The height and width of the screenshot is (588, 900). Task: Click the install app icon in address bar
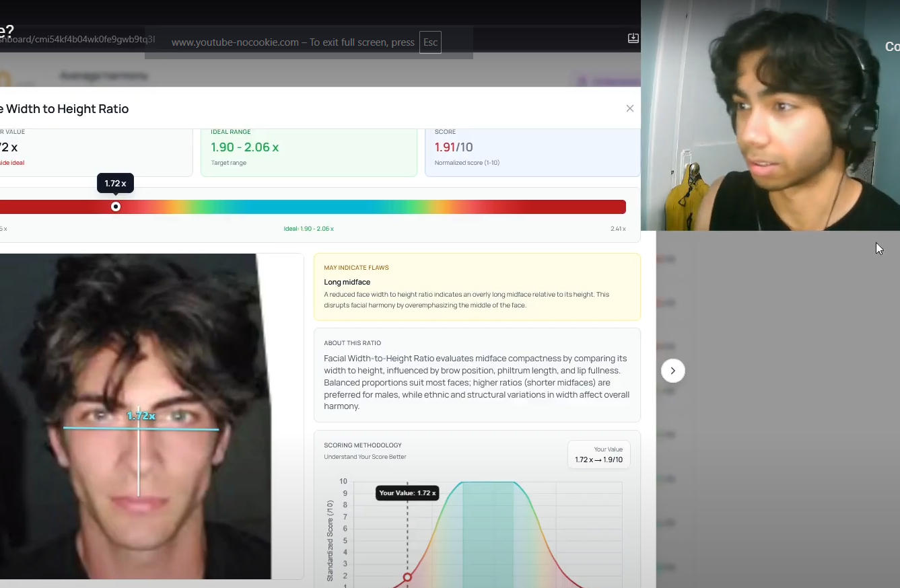633,38
